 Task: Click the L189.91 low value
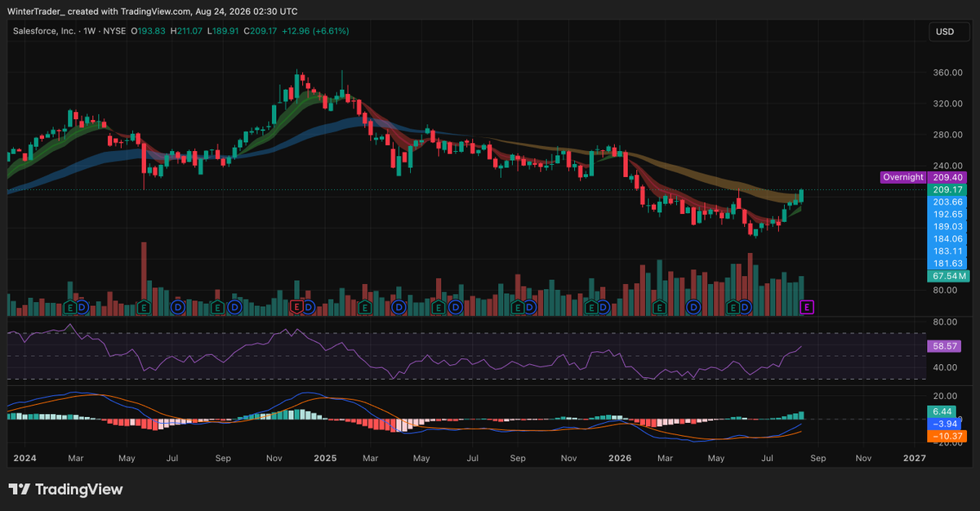click(x=221, y=31)
